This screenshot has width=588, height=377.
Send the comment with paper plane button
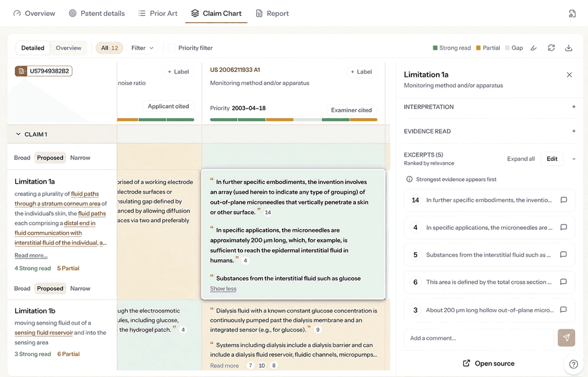[566, 338]
